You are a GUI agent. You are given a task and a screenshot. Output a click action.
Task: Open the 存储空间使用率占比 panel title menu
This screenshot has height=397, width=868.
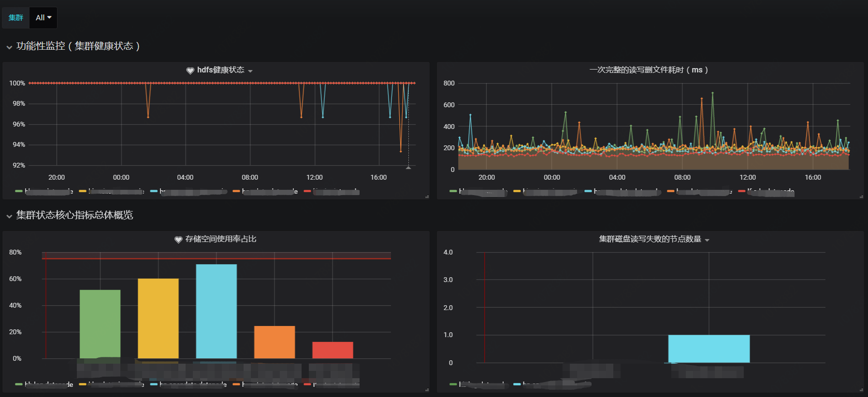point(221,239)
